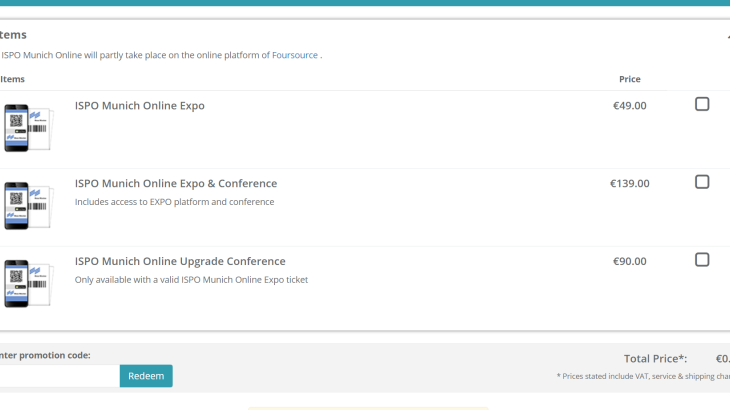730x410 pixels.
Task: Click the prices include VAT footnote
Action: [643, 376]
